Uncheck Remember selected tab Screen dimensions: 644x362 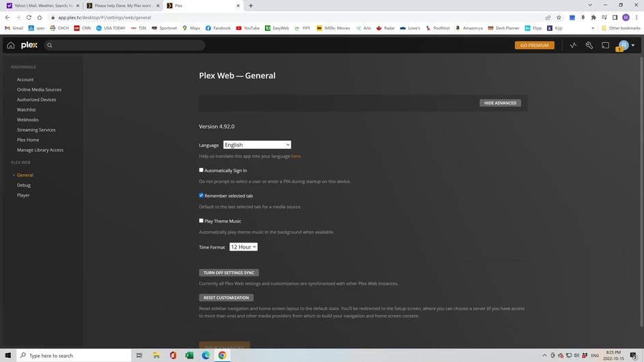201,195
